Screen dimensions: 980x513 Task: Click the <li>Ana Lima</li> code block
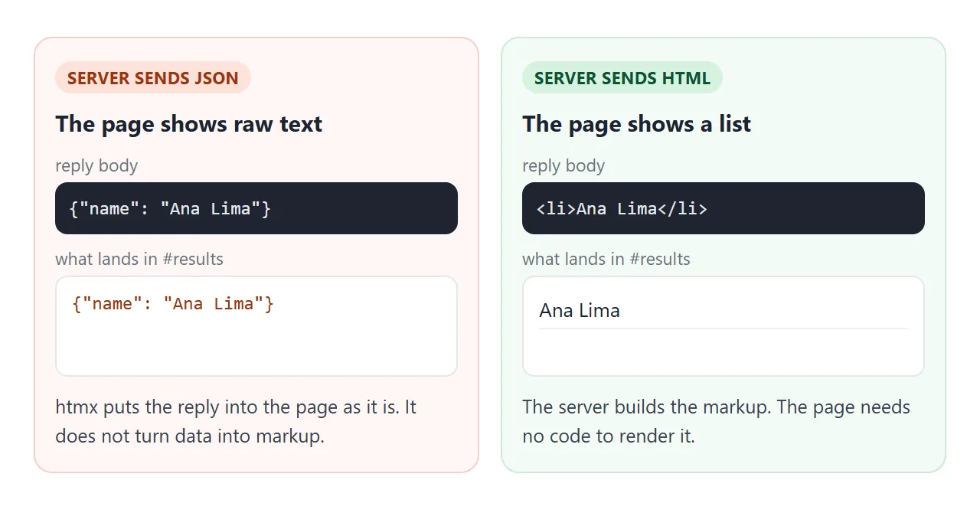point(724,208)
